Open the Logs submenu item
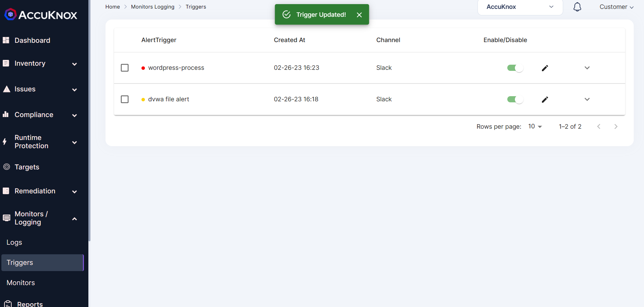This screenshot has width=644, height=307. pos(14,242)
